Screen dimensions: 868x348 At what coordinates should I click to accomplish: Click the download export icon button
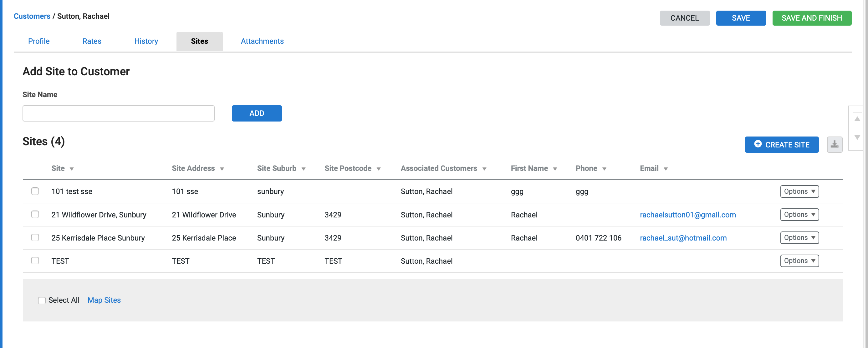coord(834,144)
